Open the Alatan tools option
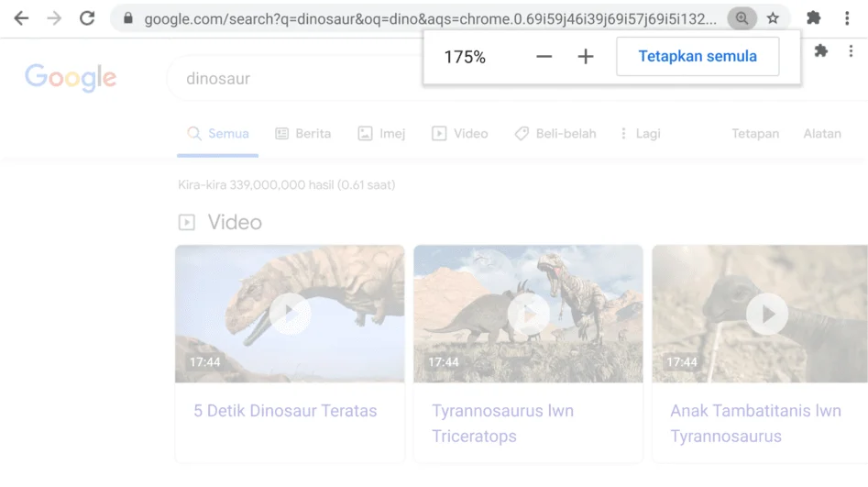This screenshot has width=868, height=487. point(821,134)
